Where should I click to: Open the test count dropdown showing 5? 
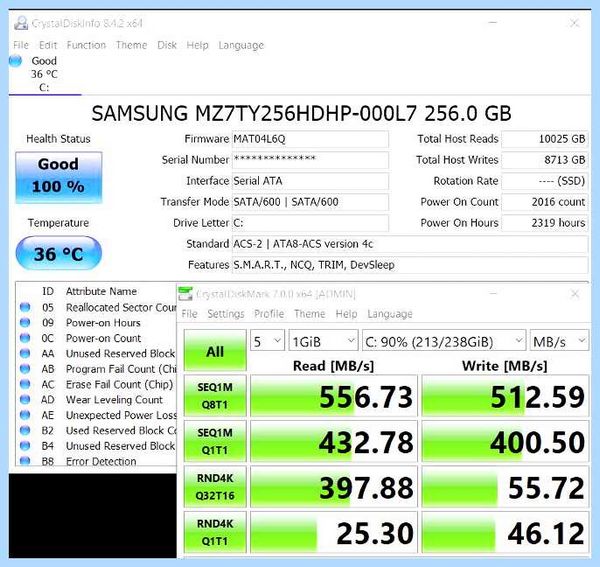267,341
